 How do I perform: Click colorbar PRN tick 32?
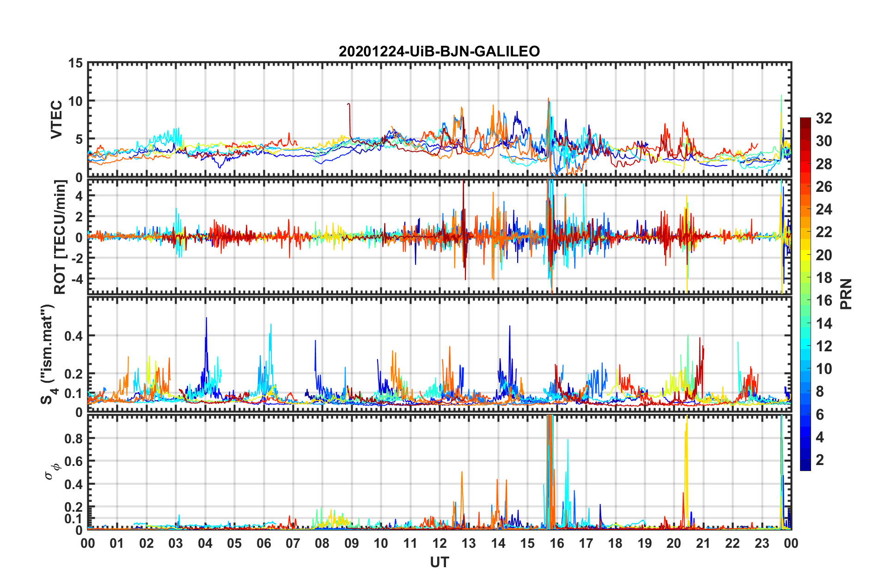[824, 118]
